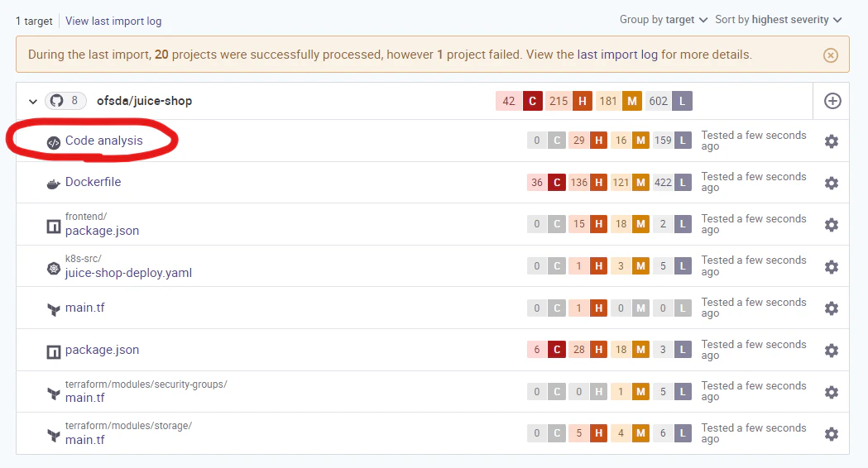This screenshot has width=868, height=468.
Task: Open the root package.json project
Action: pos(102,350)
